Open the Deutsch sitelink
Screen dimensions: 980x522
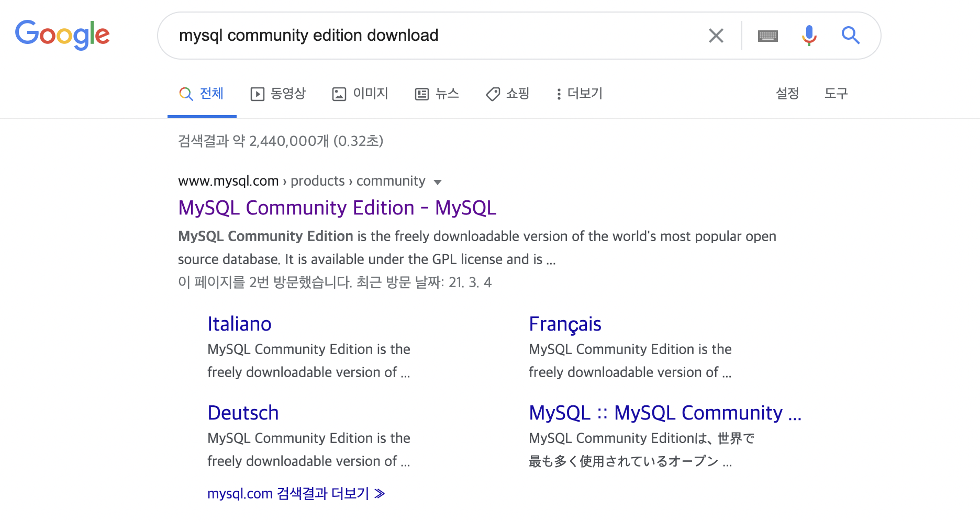point(243,413)
